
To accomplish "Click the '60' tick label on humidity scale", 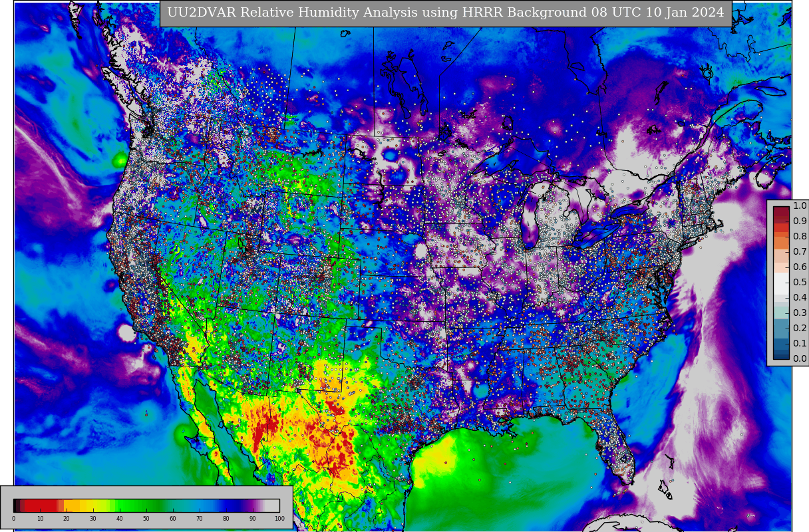I will pos(173,518).
